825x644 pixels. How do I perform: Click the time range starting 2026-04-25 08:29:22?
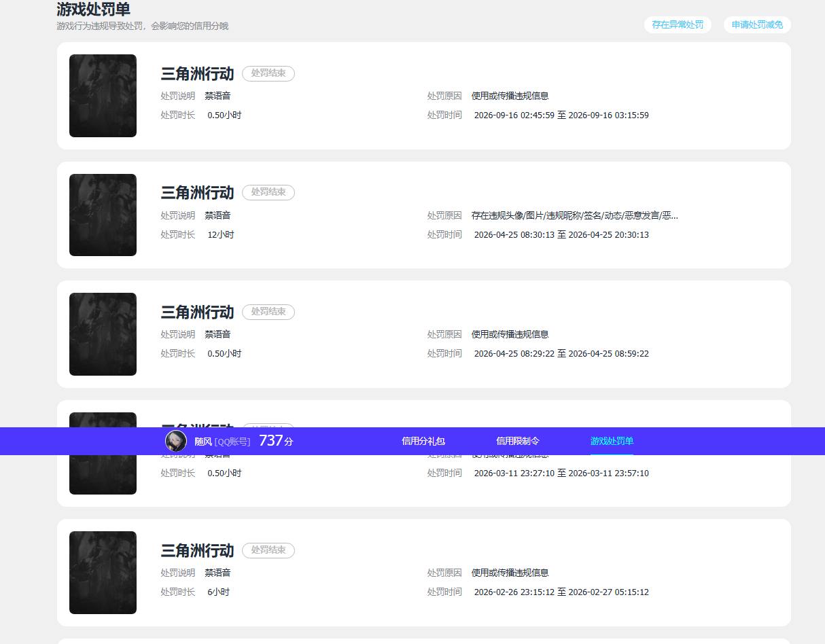pos(561,354)
